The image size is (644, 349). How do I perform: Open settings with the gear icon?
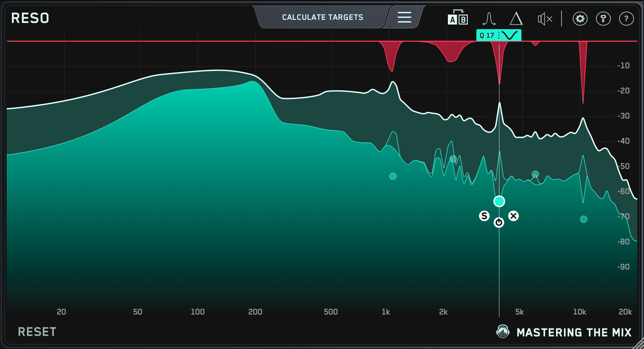(580, 19)
